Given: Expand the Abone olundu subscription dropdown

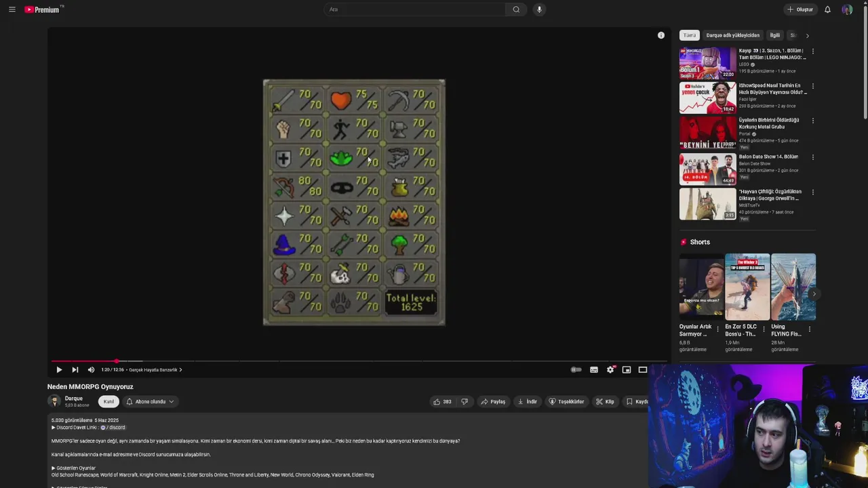Looking at the screenshot, I should click(x=150, y=401).
